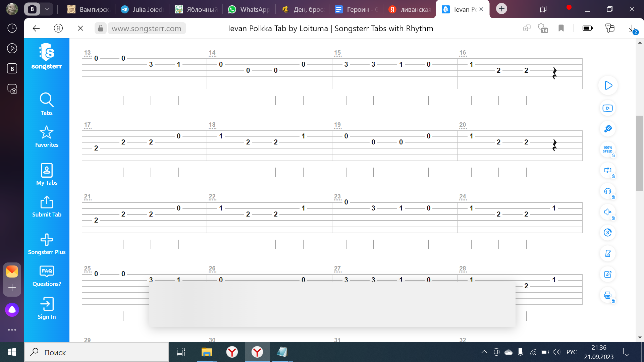Expand the tab group dropdown arrow

pyautogui.click(x=47, y=9)
